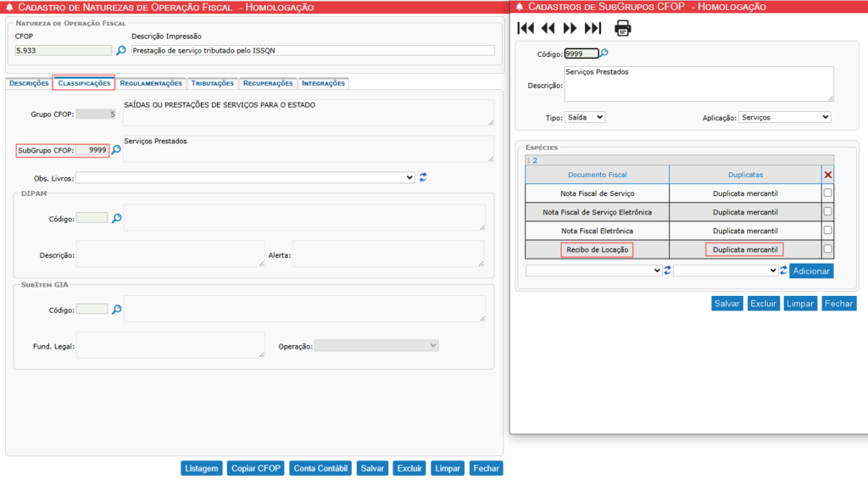This screenshot has height=480, width=868.
Task: Click the Duplicatas column header
Action: point(745,175)
